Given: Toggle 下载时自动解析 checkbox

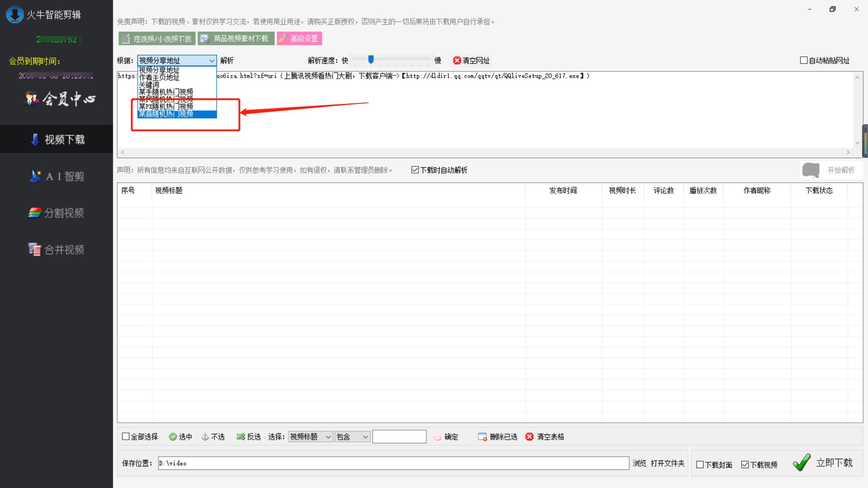Looking at the screenshot, I should (x=415, y=170).
